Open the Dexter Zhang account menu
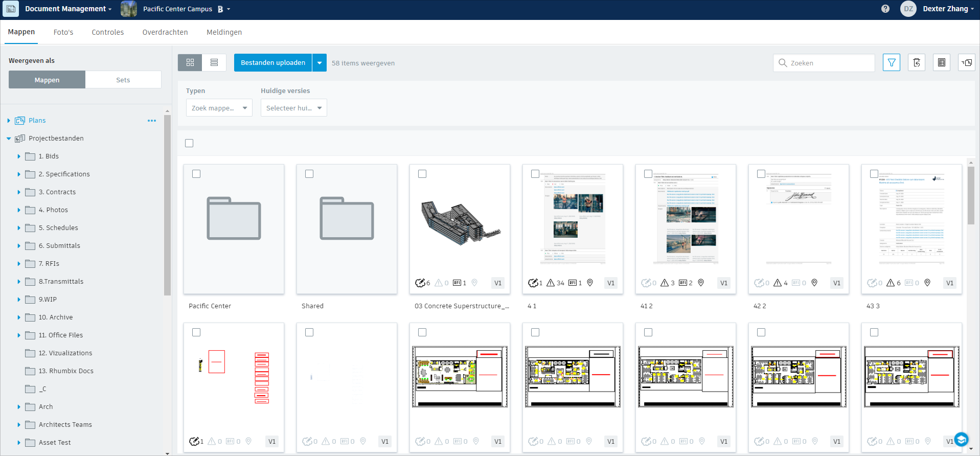 click(x=948, y=9)
